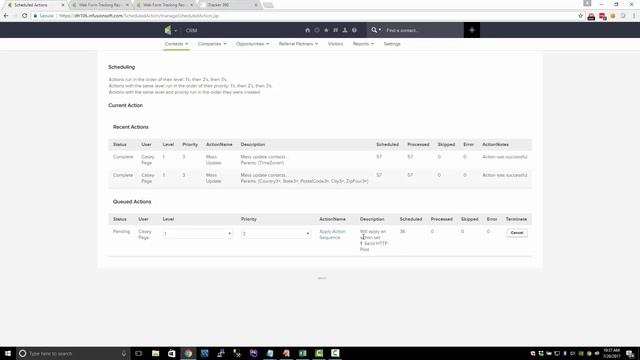
Task: Reload the page with the refresh icon
Action: coord(24,16)
